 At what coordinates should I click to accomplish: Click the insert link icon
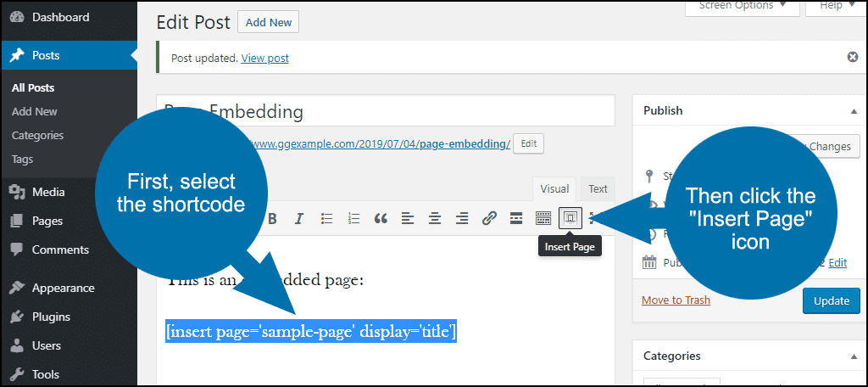point(489,218)
